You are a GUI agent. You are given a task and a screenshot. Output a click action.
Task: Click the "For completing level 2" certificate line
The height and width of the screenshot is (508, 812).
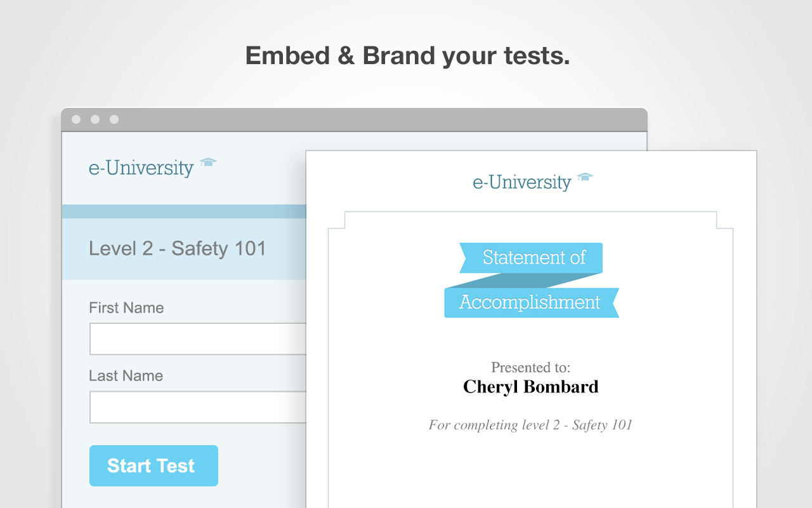[x=530, y=425]
